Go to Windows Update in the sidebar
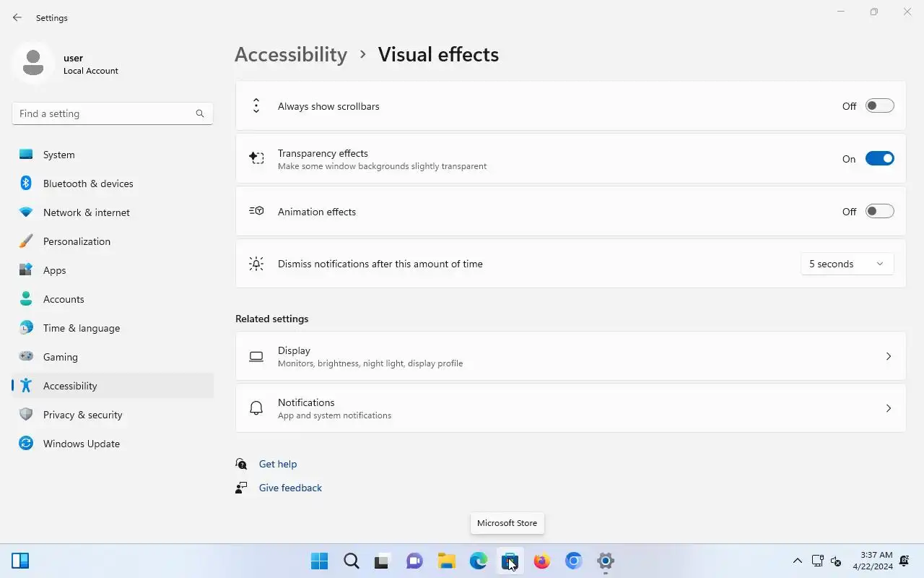Screen dimensions: 924x578 [81, 444]
